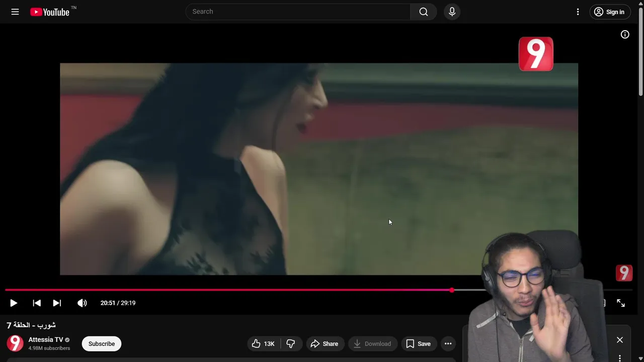Open the YouTube guide hamburger menu

point(15,12)
